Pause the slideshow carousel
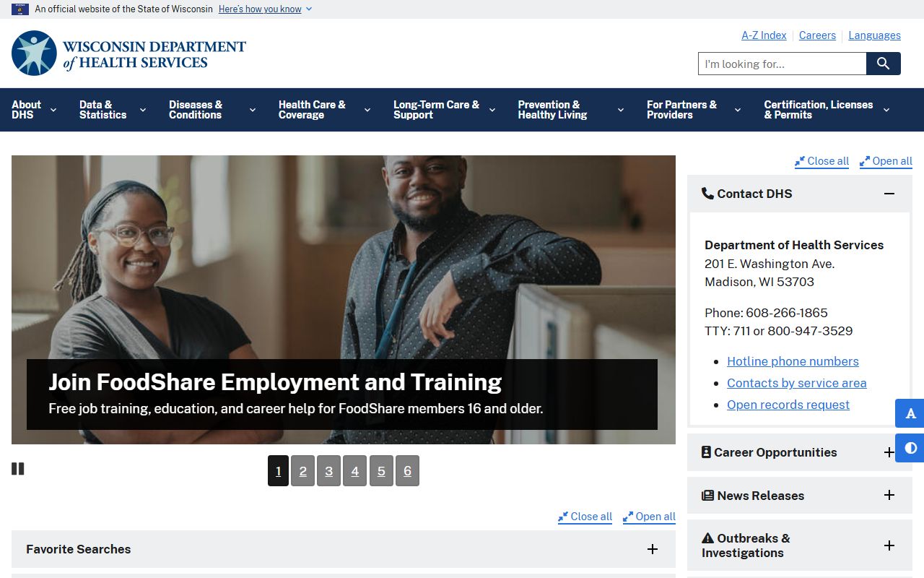This screenshot has width=924, height=578. pos(18,469)
